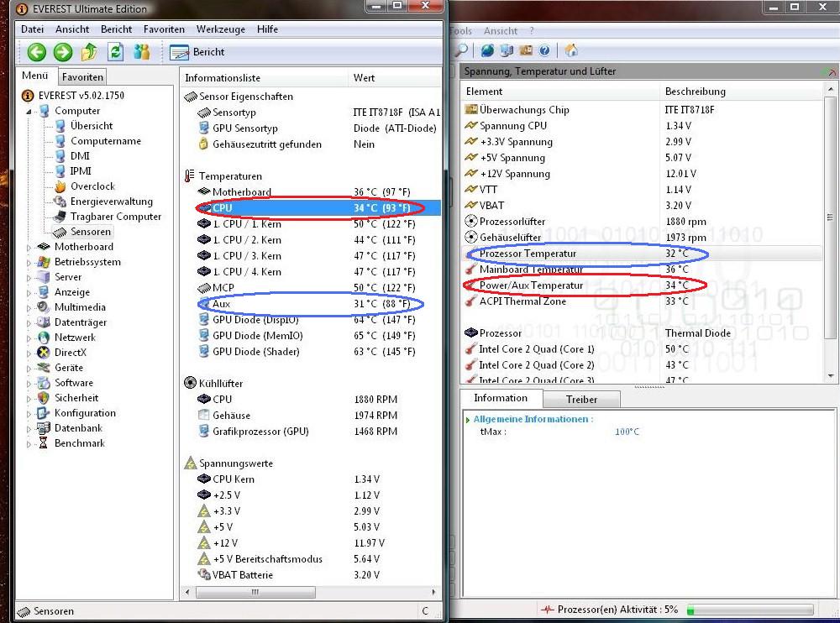Expand the Motherboard tree node
Viewport: 840px width, 623px height.
pos(29,248)
